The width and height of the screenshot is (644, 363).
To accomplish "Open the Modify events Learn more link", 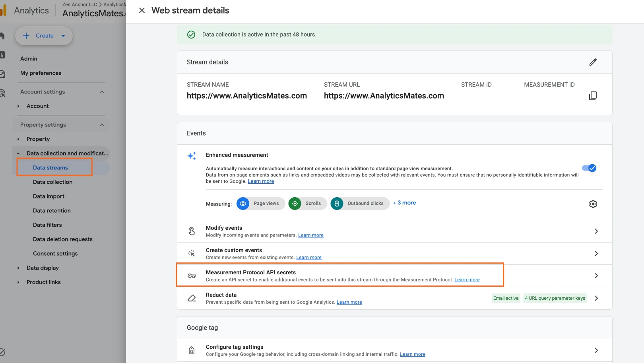I will click(311, 235).
